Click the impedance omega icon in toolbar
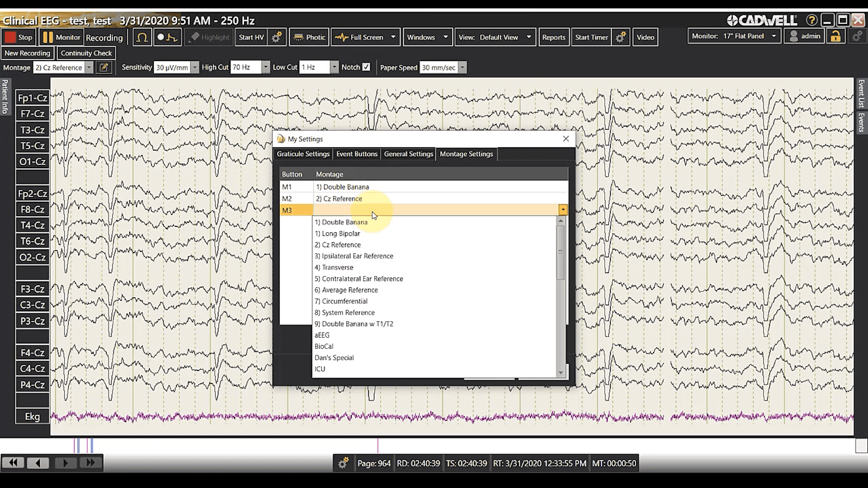The image size is (868, 488). pyautogui.click(x=142, y=38)
